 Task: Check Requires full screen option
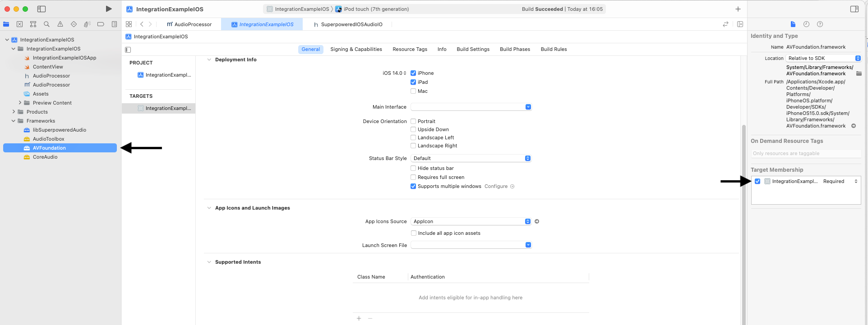pos(413,177)
